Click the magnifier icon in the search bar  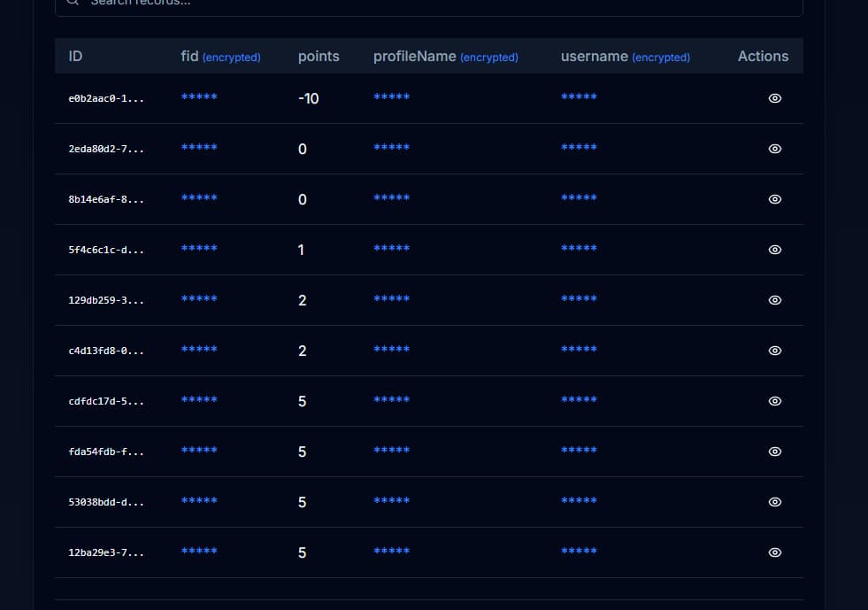73,3
